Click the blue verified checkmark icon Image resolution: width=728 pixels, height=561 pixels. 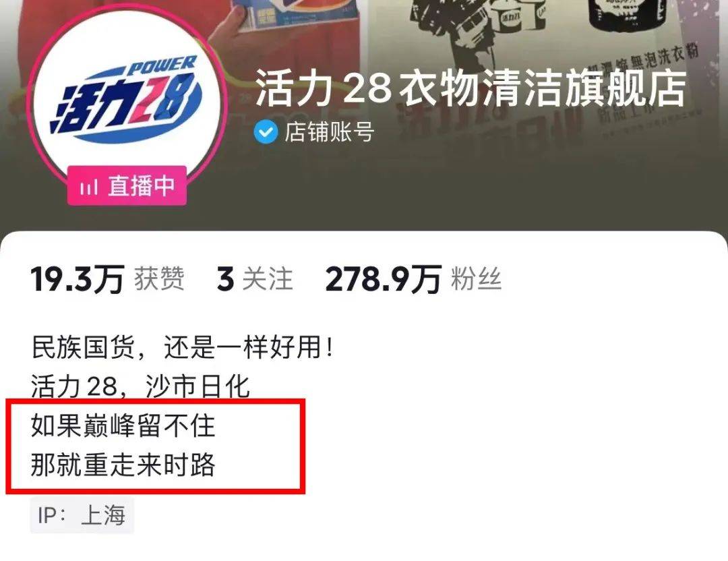[266, 132]
